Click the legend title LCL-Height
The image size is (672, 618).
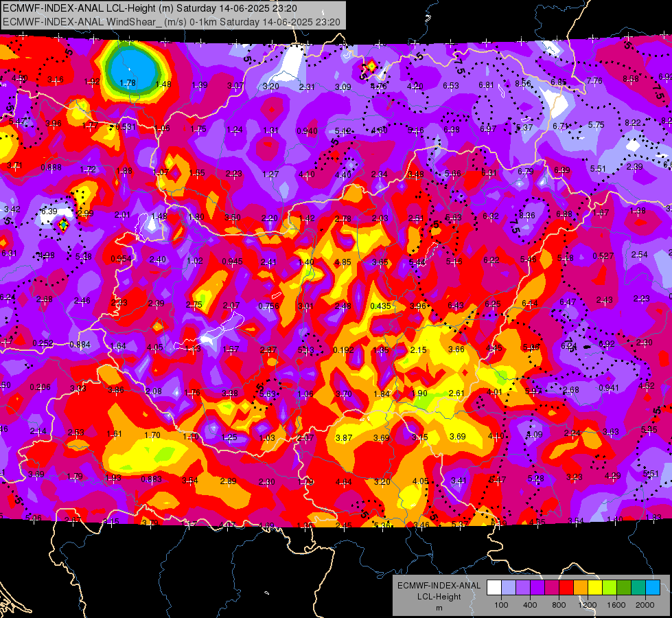tap(439, 597)
